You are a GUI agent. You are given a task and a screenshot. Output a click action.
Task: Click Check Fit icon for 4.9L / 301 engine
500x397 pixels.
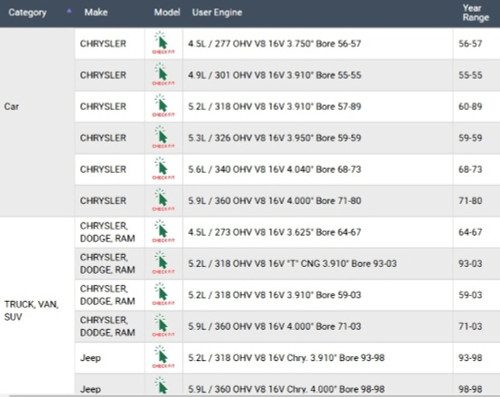click(163, 74)
